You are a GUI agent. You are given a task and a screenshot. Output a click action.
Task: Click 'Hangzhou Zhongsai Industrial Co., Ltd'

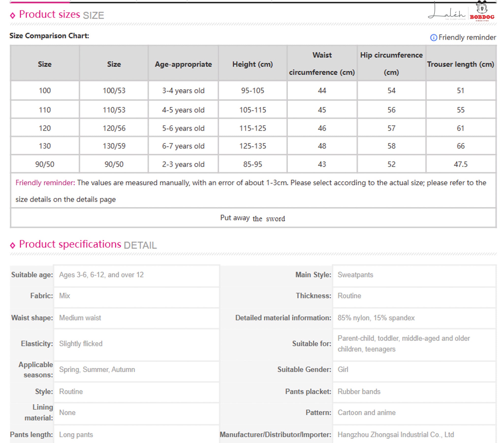(x=395, y=435)
